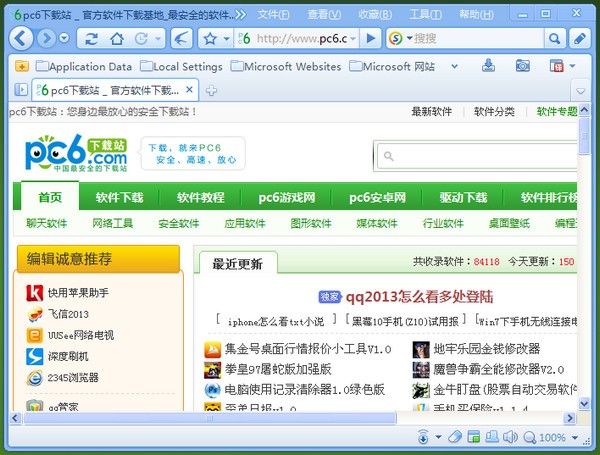Image resolution: width=600 pixels, height=455 pixels.
Task: Select the 软件下载 navigation tab
Action: point(119,197)
